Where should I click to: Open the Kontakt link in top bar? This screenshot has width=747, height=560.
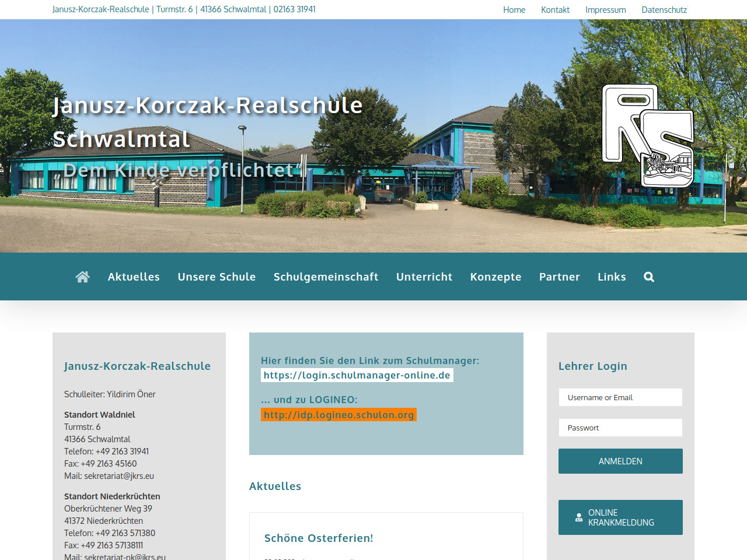pos(555,10)
